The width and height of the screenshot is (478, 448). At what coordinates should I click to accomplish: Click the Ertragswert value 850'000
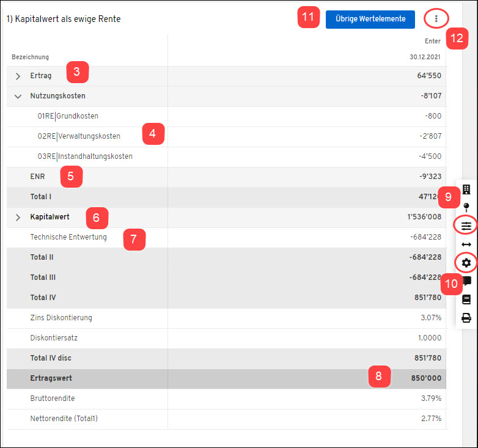[426, 378]
